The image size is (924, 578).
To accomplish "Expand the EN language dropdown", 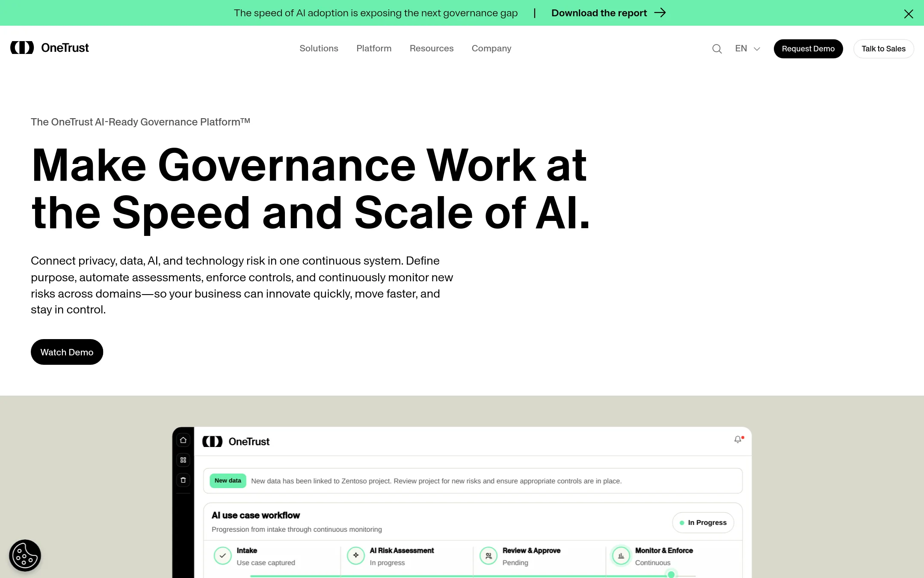I will pyautogui.click(x=747, y=49).
